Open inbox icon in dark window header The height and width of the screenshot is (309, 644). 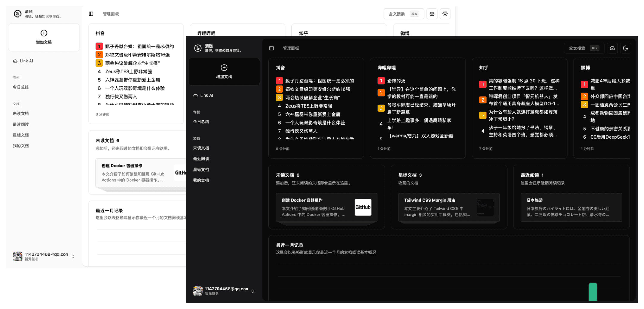(x=612, y=48)
